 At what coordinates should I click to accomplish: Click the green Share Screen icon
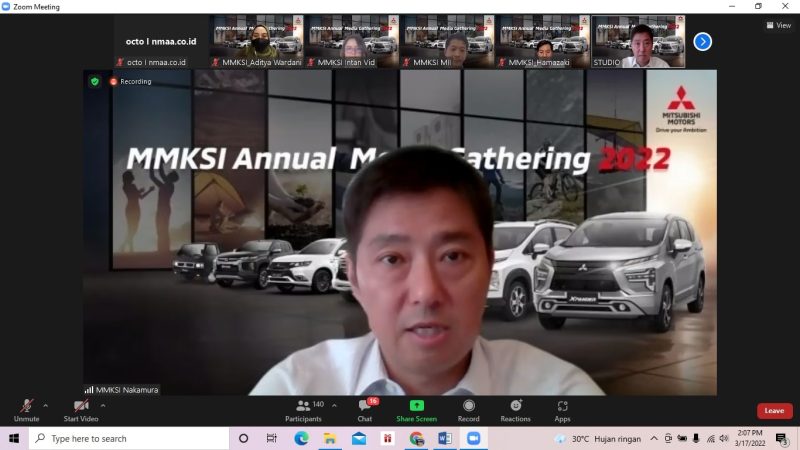point(416,406)
